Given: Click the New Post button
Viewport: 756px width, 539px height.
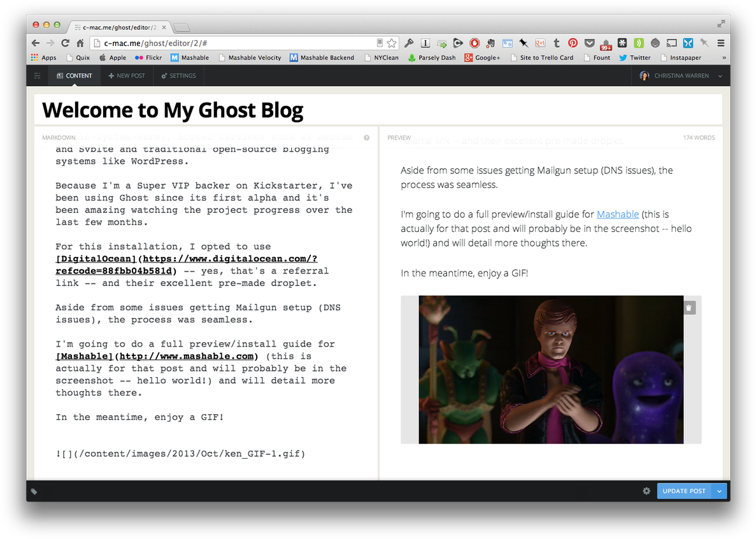Looking at the screenshot, I should pos(127,76).
